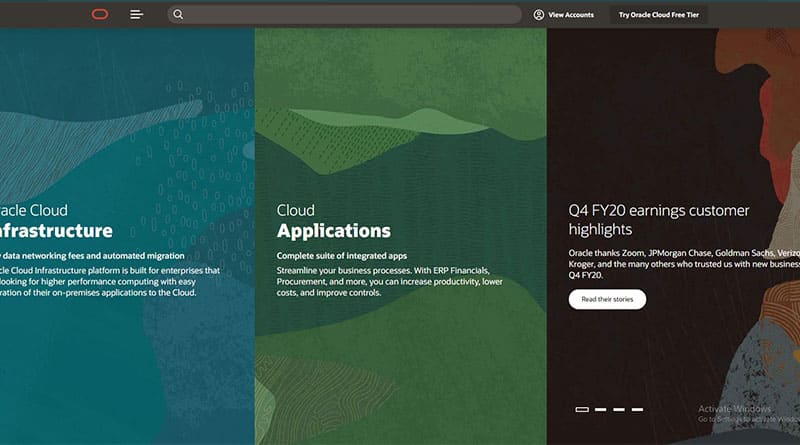Open the Cloud Infrastructure heading
800x445 pixels.
click(x=56, y=221)
